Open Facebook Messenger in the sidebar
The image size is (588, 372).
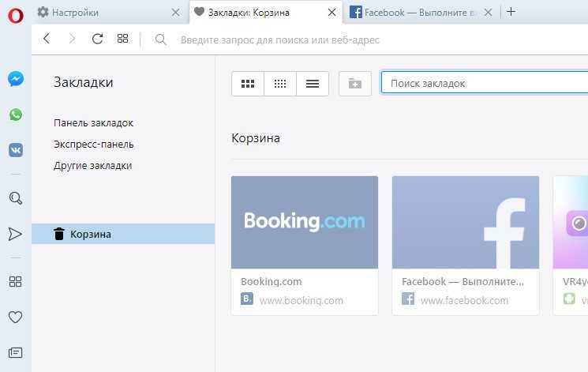tap(16, 79)
